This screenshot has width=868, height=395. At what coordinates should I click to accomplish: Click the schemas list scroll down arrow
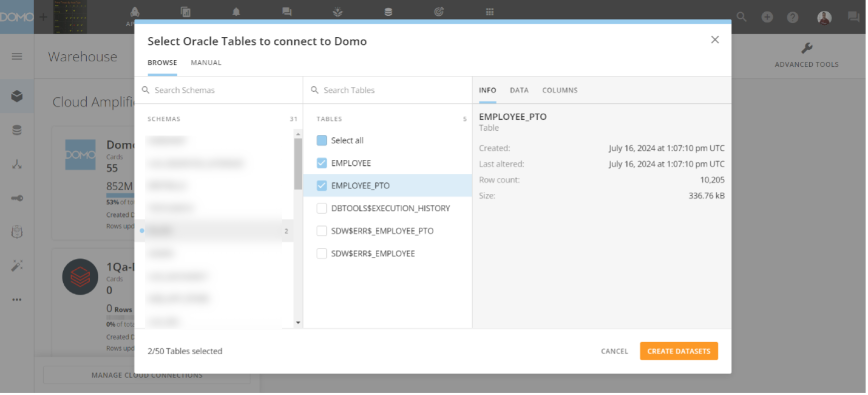point(298,323)
